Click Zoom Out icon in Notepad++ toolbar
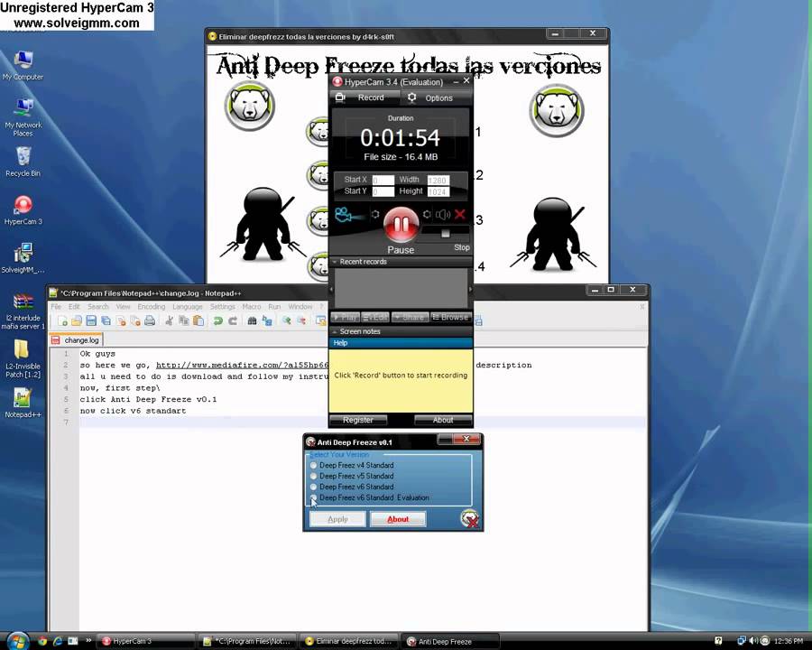812x650 pixels. [x=300, y=320]
